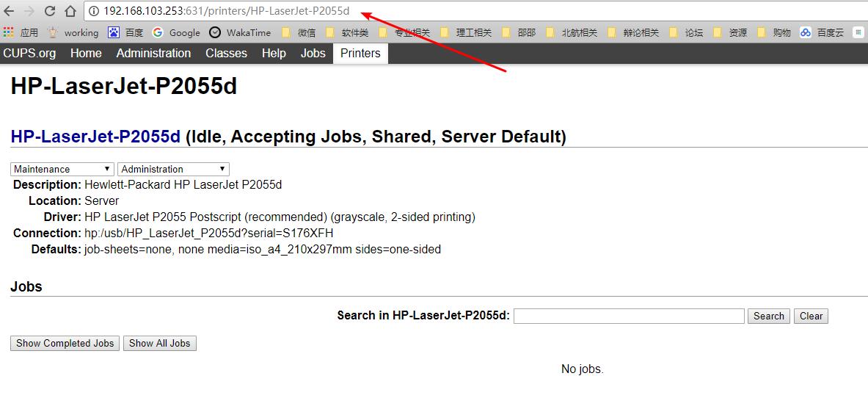Click the address bar URL field
Image resolution: width=868 pixels, height=398 pixels.
coord(476,10)
